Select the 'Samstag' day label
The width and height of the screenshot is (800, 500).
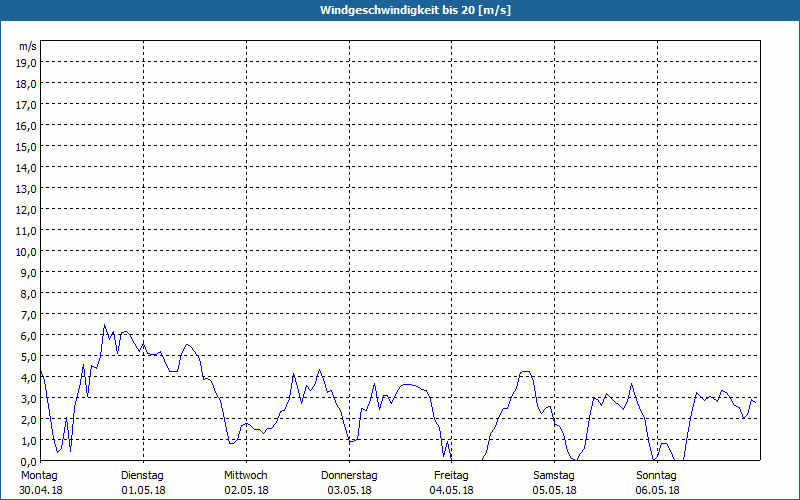click(x=554, y=476)
